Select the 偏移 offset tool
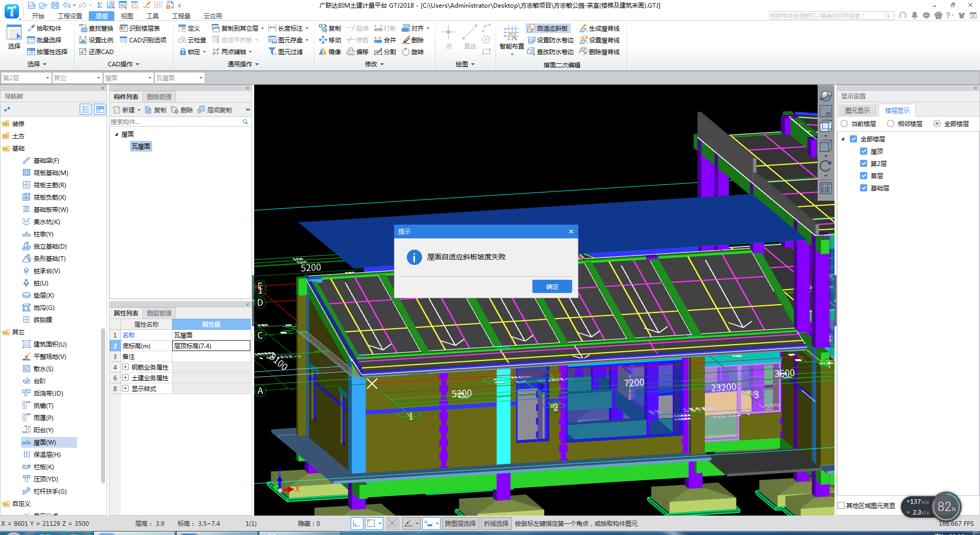Screen dimensions: 980x535 (357, 52)
